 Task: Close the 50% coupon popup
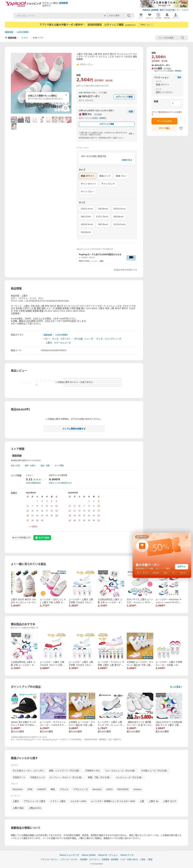pyautogui.click(x=186, y=537)
